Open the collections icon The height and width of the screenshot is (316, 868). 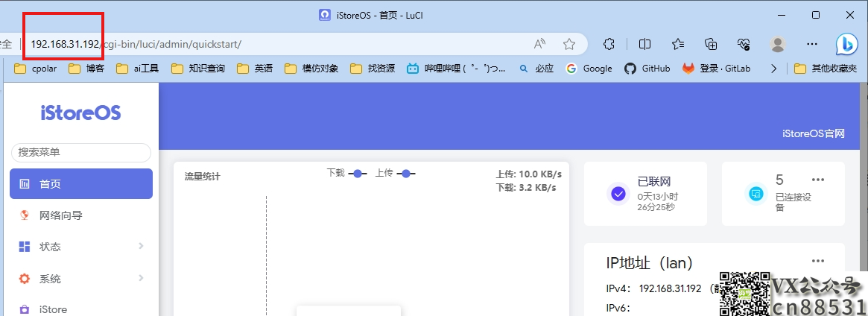coord(711,44)
